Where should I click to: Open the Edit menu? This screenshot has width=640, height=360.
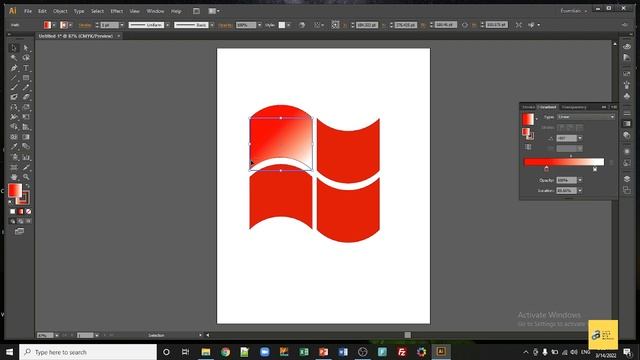click(x=42, y=11)
